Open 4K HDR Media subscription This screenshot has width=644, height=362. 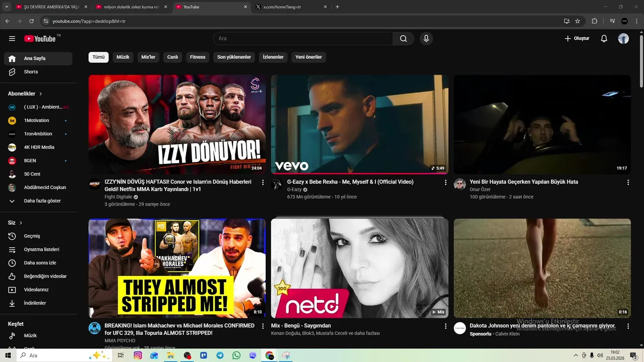[x=38, y=147]
